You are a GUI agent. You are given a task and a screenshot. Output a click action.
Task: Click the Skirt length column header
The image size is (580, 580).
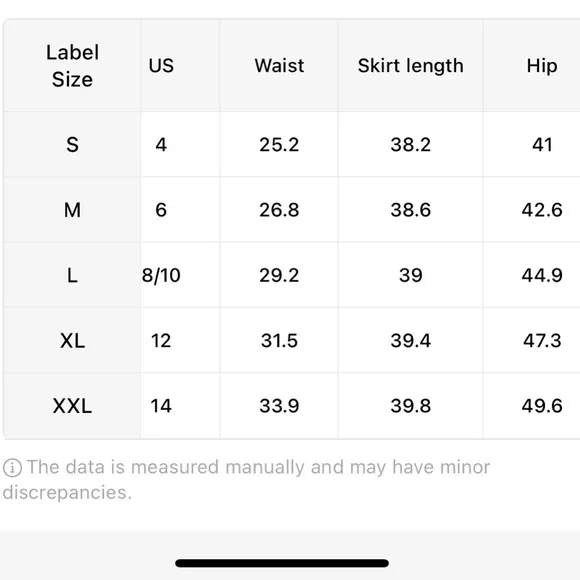coord(410,65)
